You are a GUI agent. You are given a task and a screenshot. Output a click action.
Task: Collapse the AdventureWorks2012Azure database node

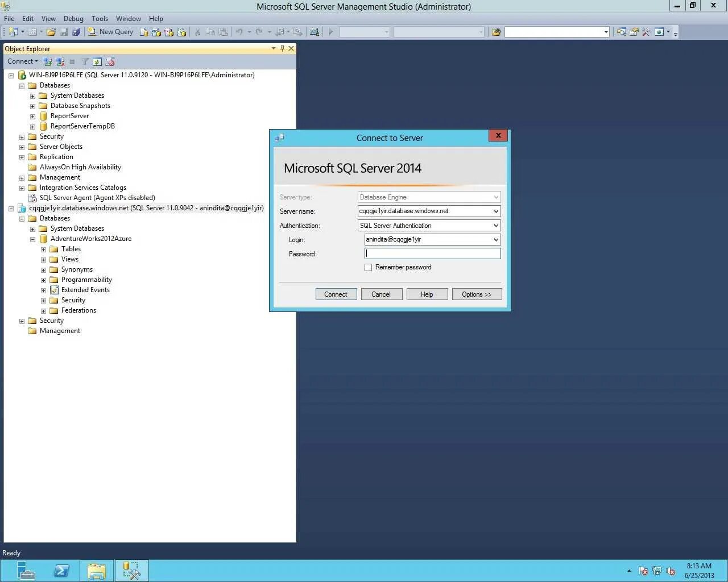[x=32, y=239]
